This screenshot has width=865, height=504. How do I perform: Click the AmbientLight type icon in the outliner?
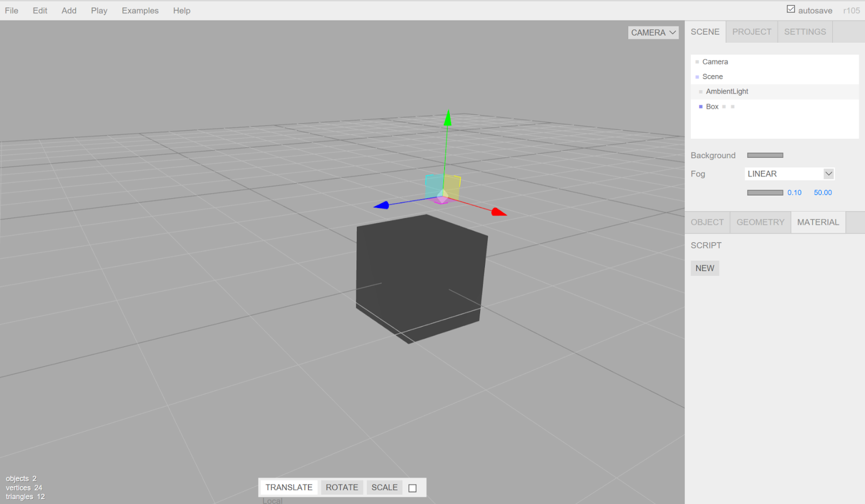click(701, 92)
